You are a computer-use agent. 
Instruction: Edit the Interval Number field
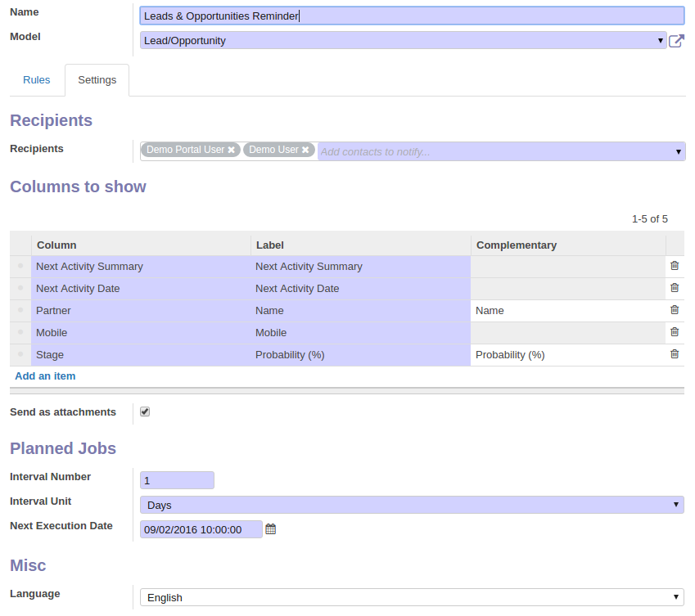pyautogui.click(x=178, y=480)
